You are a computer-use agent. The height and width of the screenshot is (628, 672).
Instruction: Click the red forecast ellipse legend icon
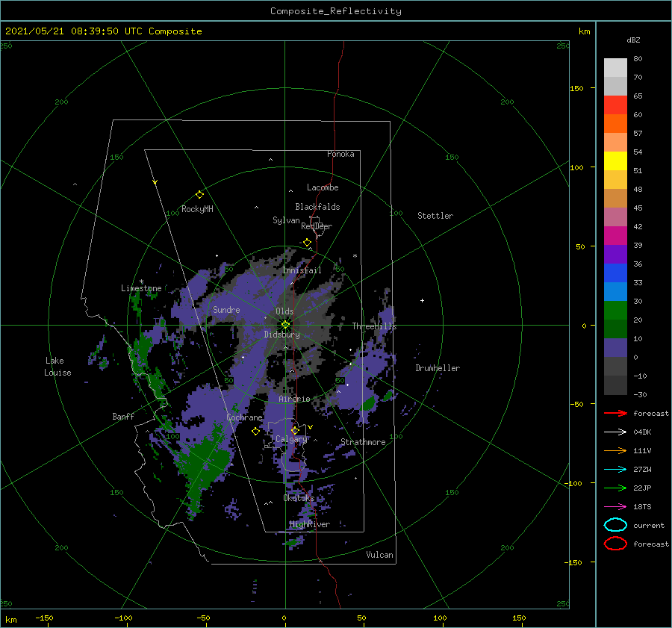[615, 544]
